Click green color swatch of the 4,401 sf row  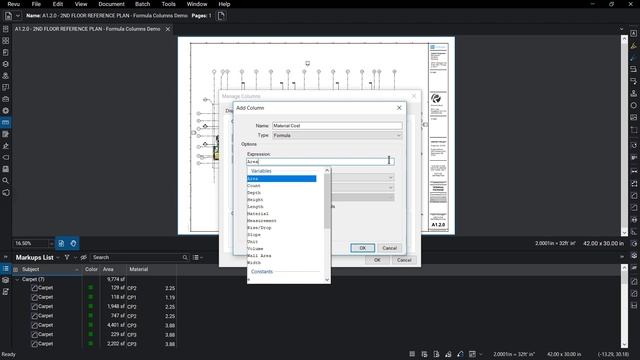91,325
